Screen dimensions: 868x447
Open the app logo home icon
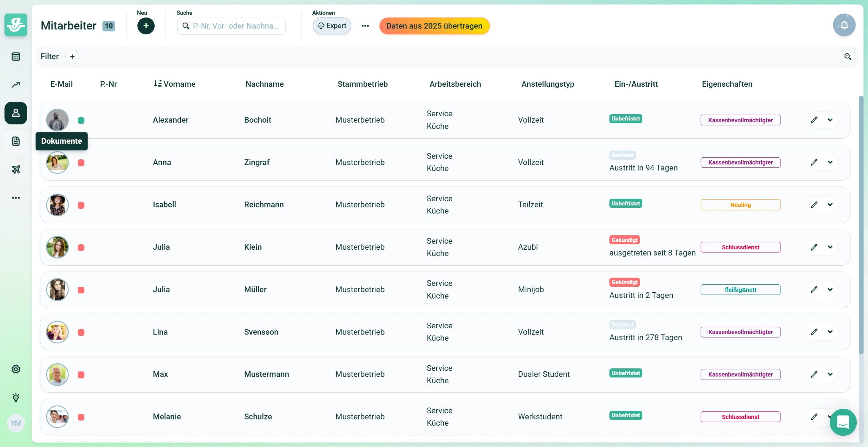pos(16,25)
